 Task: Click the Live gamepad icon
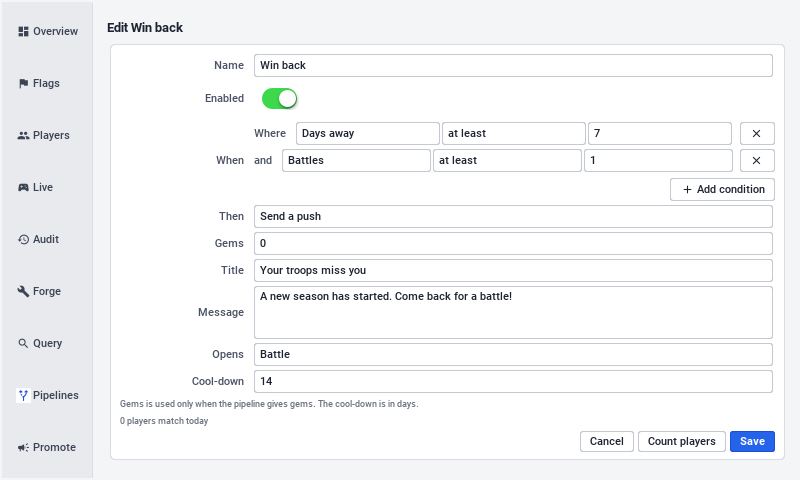[23, 188]
